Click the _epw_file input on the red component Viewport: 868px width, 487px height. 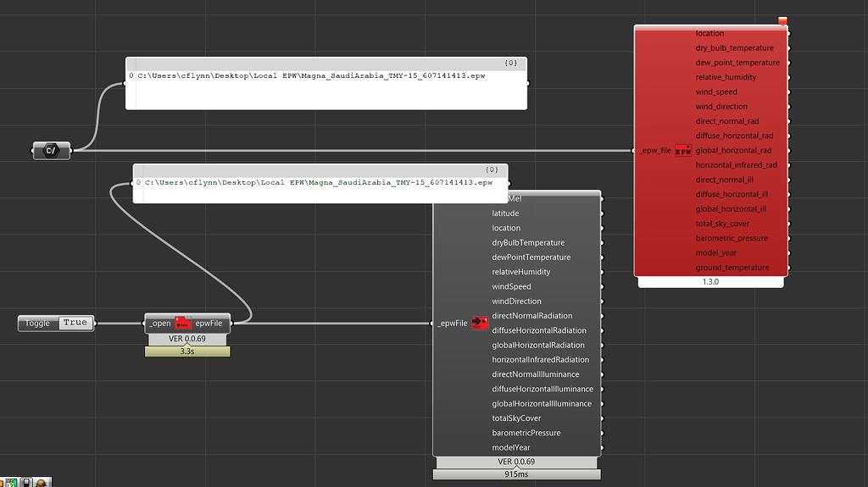(x=654, y=151)
